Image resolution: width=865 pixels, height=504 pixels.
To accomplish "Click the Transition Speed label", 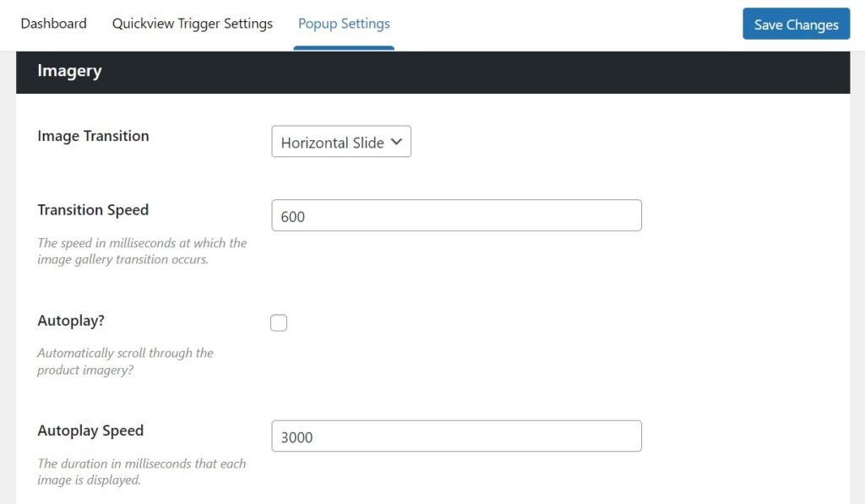I will 93,210.
